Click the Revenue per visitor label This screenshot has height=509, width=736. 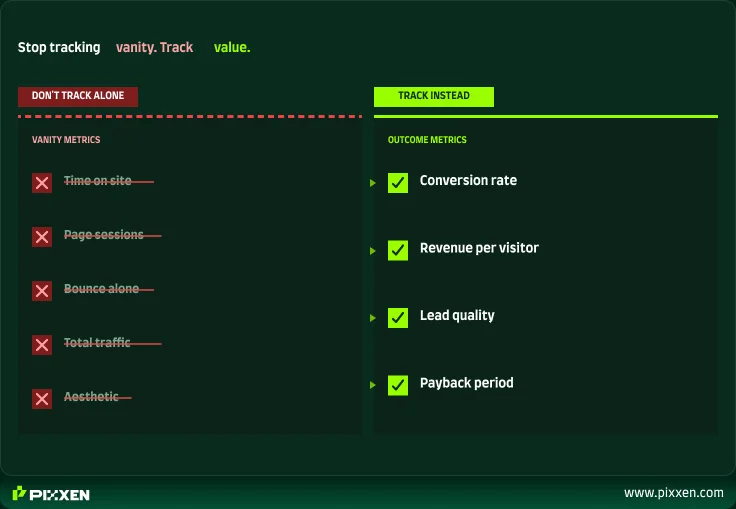click(479, 248)
